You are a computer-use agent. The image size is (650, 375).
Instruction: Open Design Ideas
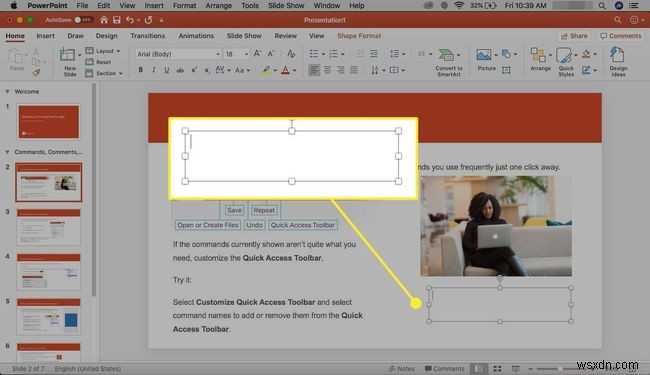pyautogui.click(x=618, y=62)
